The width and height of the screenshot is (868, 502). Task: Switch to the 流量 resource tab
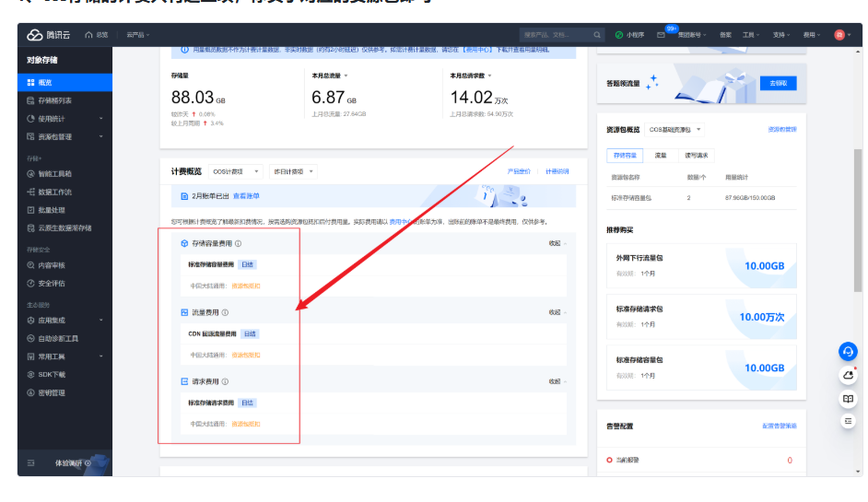pyautogui.click(x=661, y=156)
